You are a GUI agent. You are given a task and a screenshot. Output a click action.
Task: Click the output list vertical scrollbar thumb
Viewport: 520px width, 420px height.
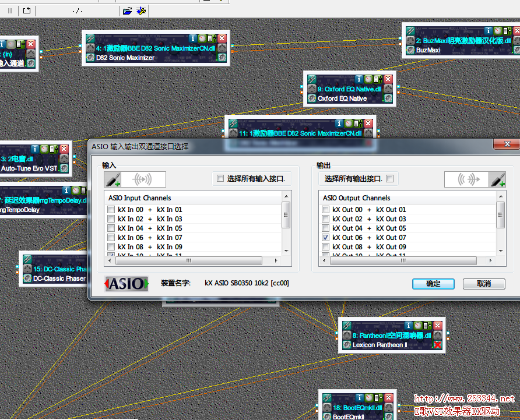click(500, 215)
